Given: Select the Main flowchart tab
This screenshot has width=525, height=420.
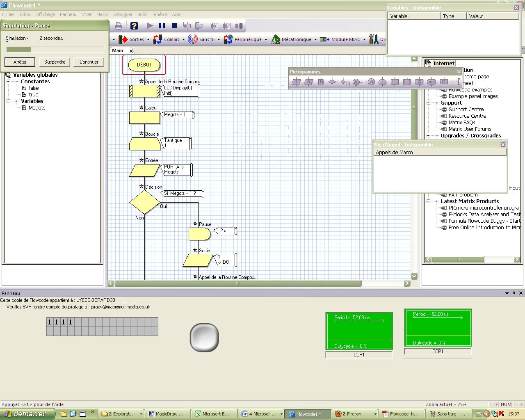Looking at the screenshot, I should coord(118,50).
